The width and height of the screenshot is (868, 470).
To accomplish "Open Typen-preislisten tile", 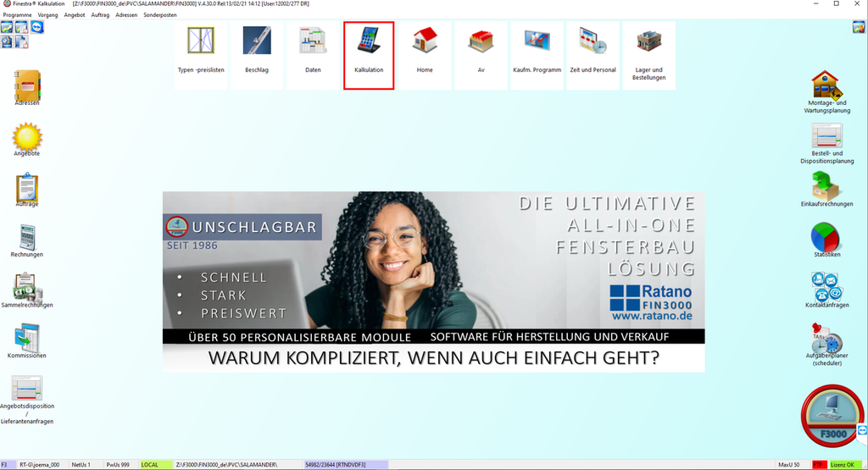I will click(x=201, y=49).
